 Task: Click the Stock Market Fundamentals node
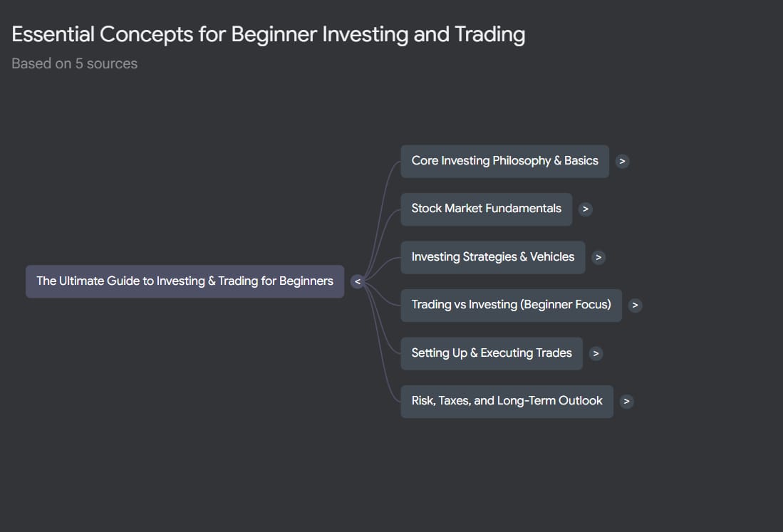coord(486,209)
